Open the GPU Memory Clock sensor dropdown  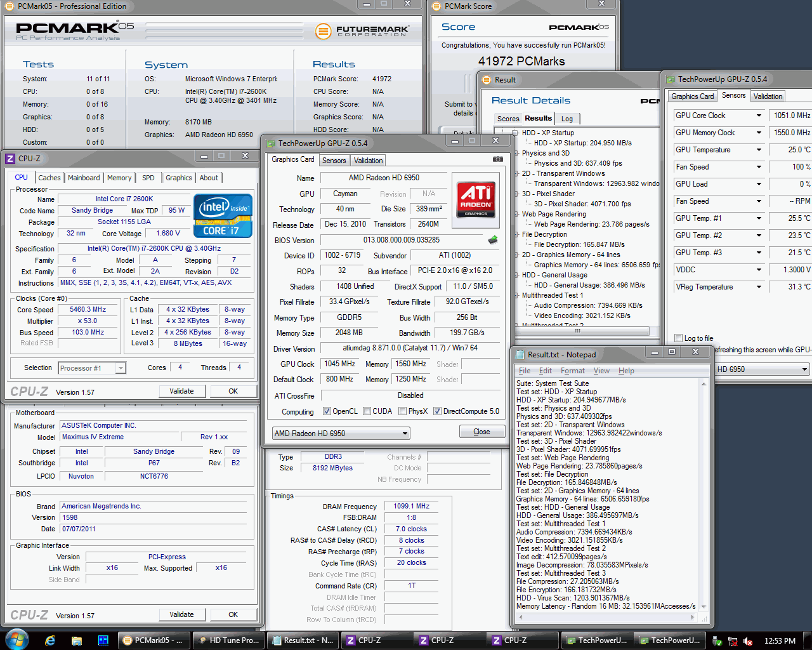pos(759,133)
